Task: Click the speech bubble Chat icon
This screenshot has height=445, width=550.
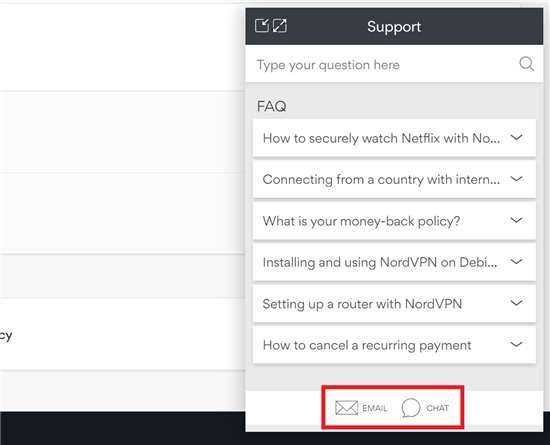Action: tap(411, 408)
